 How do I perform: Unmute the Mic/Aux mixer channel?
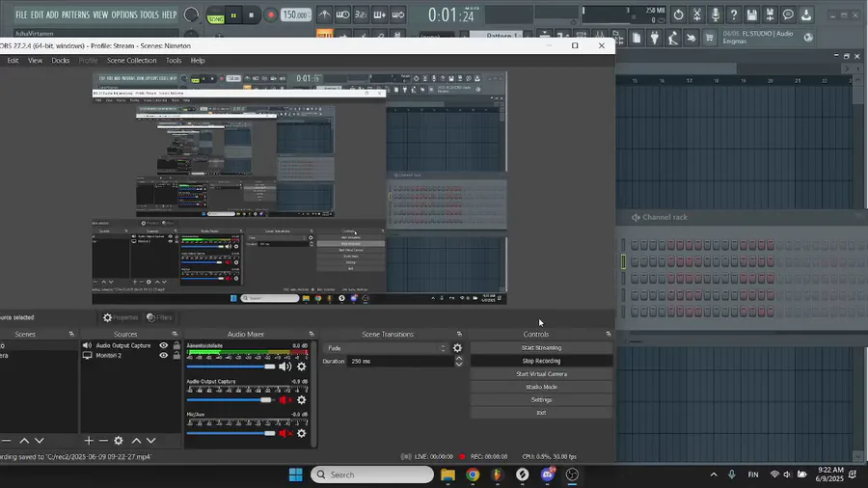(285, 433)
